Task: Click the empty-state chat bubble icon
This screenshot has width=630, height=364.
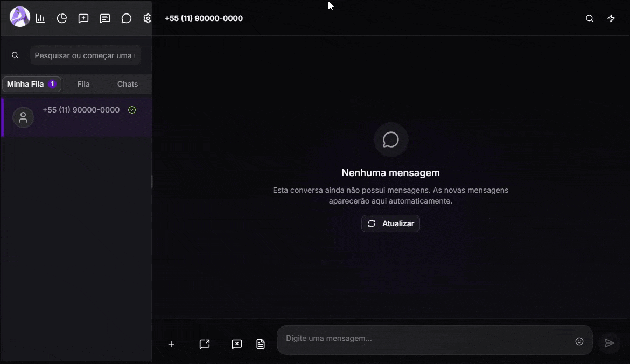Action: point(390,139)
